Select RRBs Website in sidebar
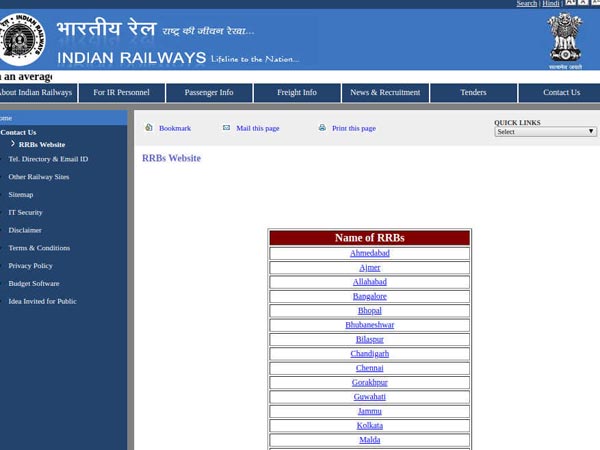600x450 pixels. point(42,145)
